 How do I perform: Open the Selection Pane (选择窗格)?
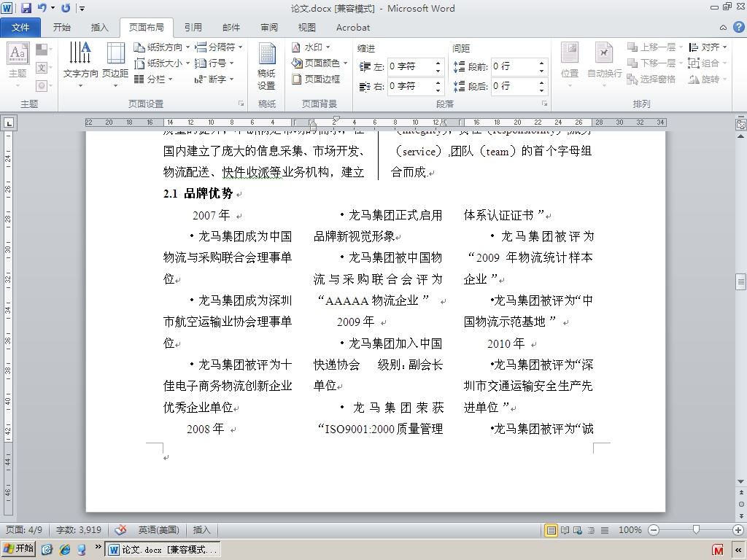(651, 79)
